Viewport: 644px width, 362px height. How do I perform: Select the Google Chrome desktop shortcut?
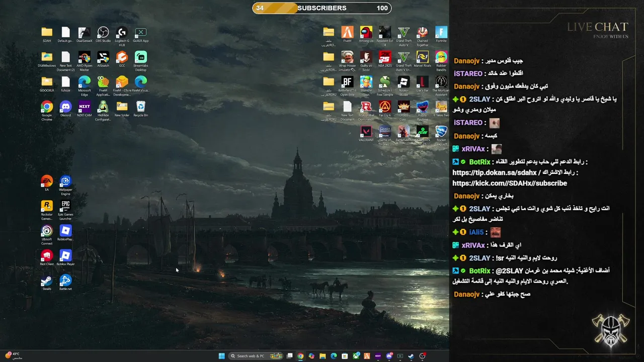pyautogui.click(x=47, y=111)
